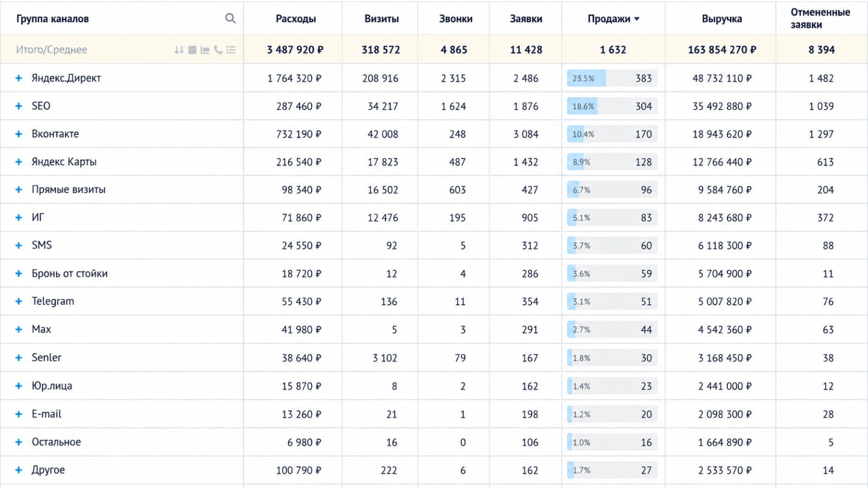Expand the Яндекс.Директ channel group
Screen dimensions: 868x488
click(x=18, y=78)
